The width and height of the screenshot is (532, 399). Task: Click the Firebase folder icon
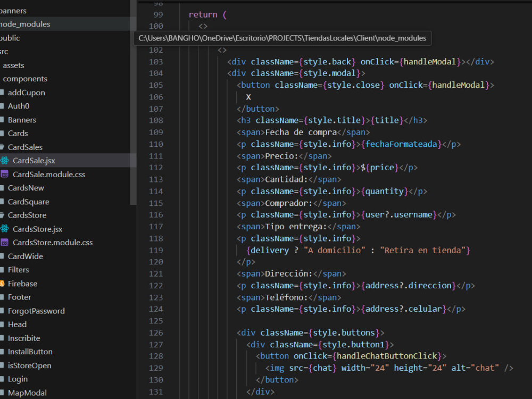pos(2,284)
